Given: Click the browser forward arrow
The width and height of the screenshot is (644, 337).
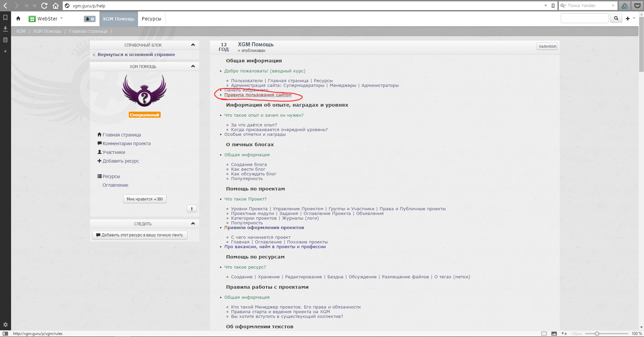Looking at the screenshot, I should tap(16, 6).
